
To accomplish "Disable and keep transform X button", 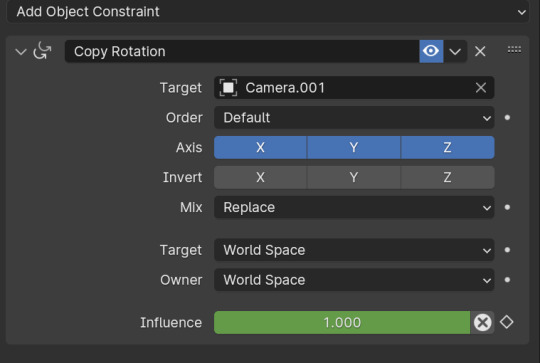I will click(x=482, y=323).
